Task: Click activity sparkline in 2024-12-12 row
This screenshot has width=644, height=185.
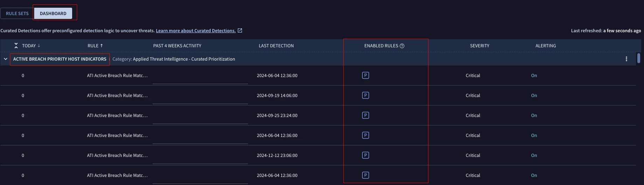Action: tap(200, 156)
